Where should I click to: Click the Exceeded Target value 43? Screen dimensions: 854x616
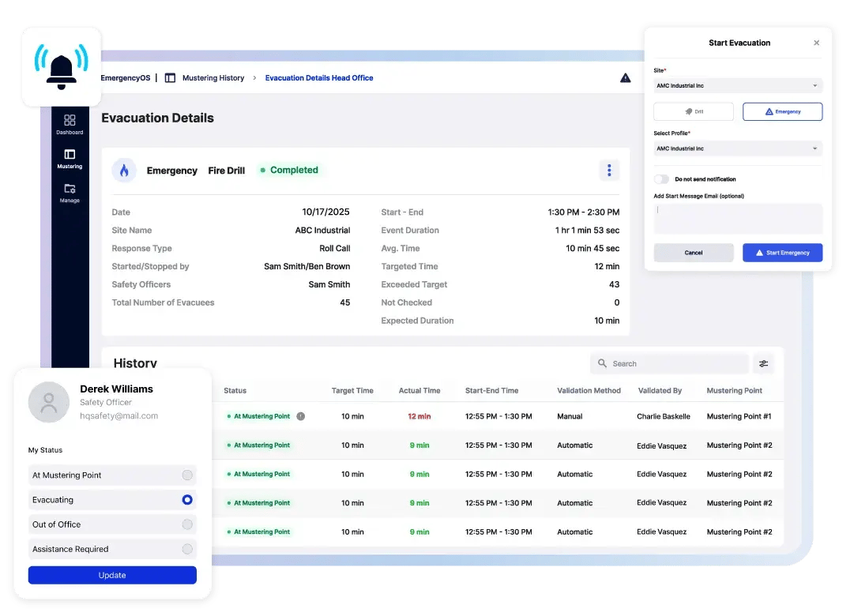point(615,284)
